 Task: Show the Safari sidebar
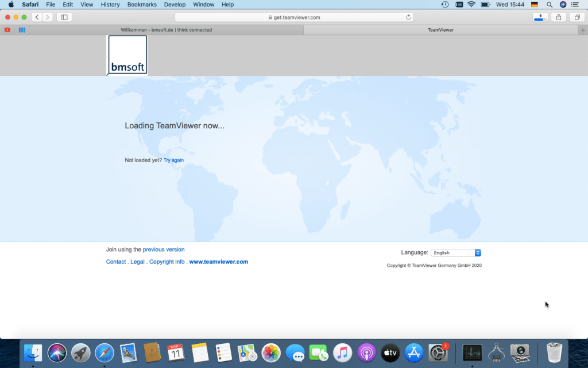pyautogui.click(x=64, y=17)
